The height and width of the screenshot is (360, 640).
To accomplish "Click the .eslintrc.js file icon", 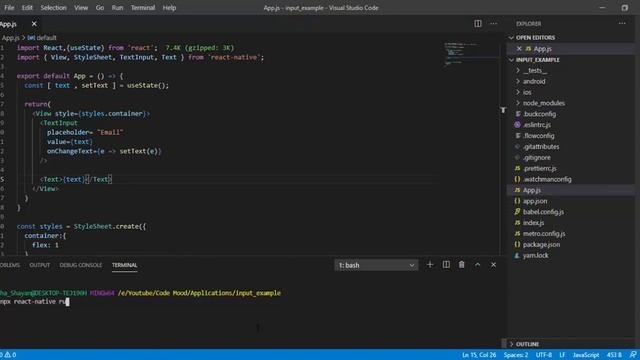I will point(518,125).
